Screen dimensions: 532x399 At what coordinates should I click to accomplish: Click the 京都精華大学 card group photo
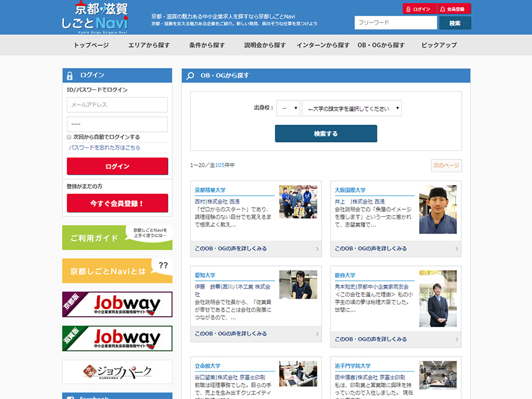(298, 202)
